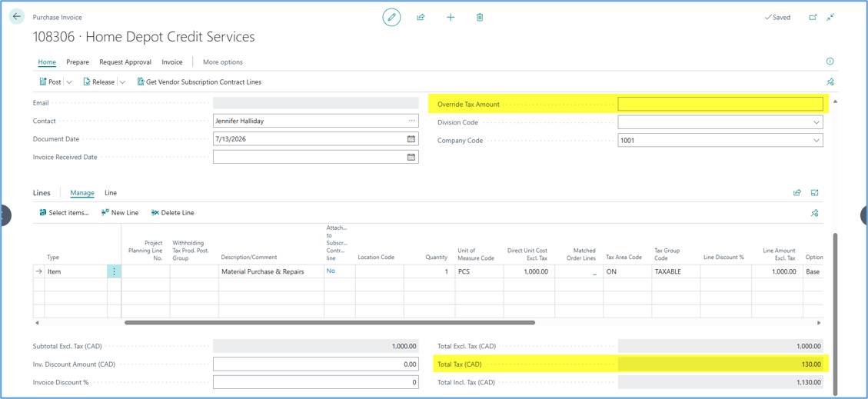This screenshot has width=868, height=399.
Task: Open page in new window icon
Action: coord(813,17)
